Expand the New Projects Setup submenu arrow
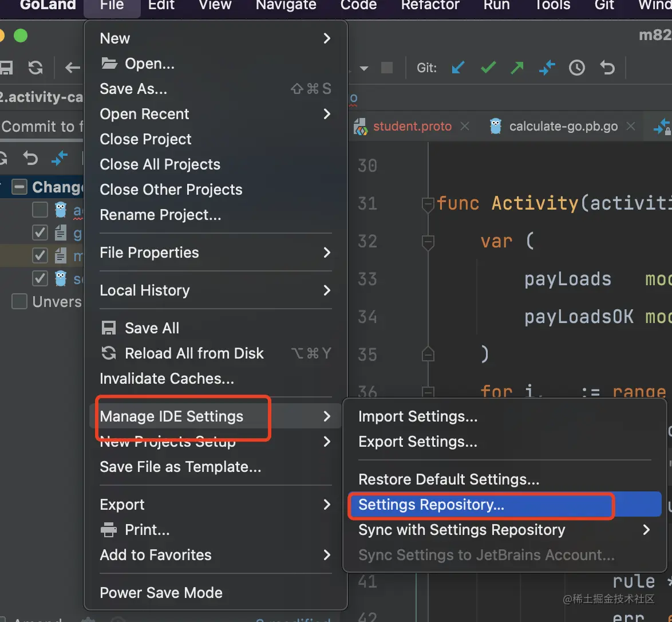The image size is (672, 622). pos(327,442)
